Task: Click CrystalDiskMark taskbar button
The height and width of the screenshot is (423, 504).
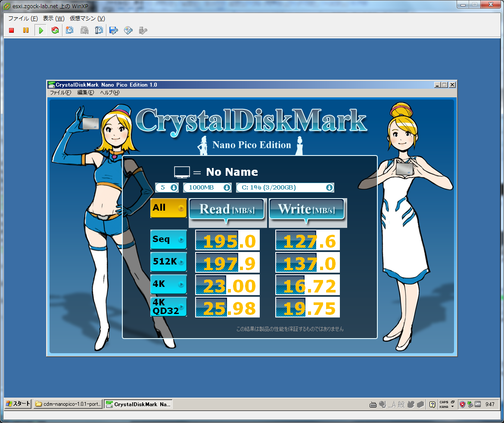Action: pos(139,404)
